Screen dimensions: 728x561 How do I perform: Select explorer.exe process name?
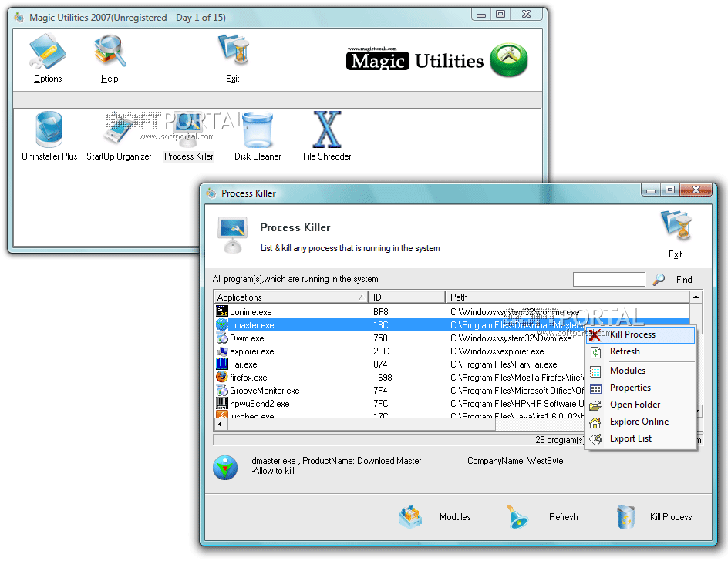pyautogui.click(x=252, y=351)
